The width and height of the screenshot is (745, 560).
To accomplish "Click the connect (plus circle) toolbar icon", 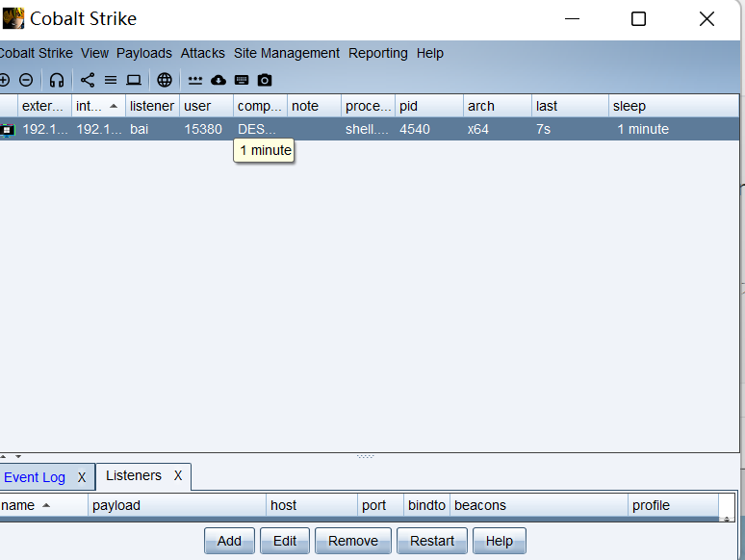I will click(4, 80).
